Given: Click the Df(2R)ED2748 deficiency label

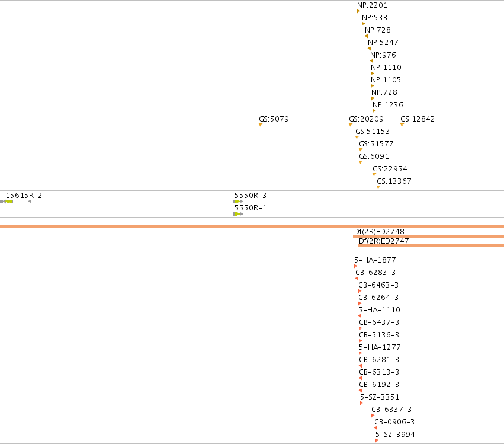Looking at the screenshot, I should coord(379,232).
